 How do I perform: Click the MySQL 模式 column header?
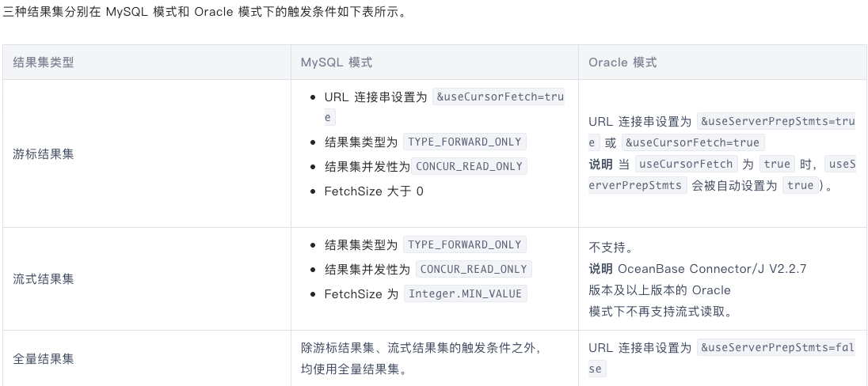point(336,62)
